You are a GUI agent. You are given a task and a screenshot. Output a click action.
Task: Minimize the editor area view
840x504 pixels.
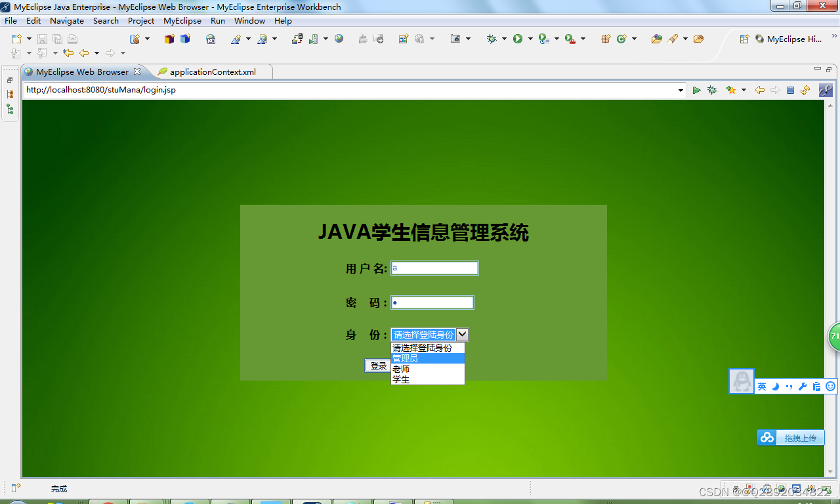818,69
